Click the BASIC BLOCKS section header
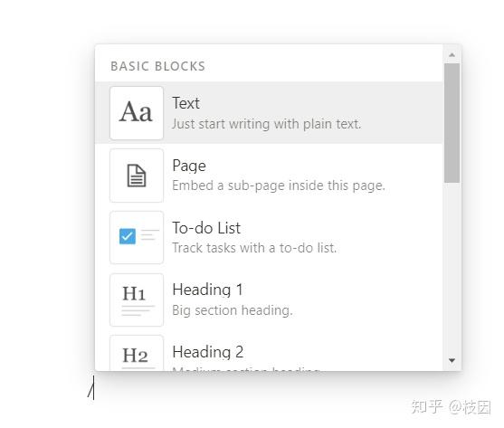 [157, 66]
